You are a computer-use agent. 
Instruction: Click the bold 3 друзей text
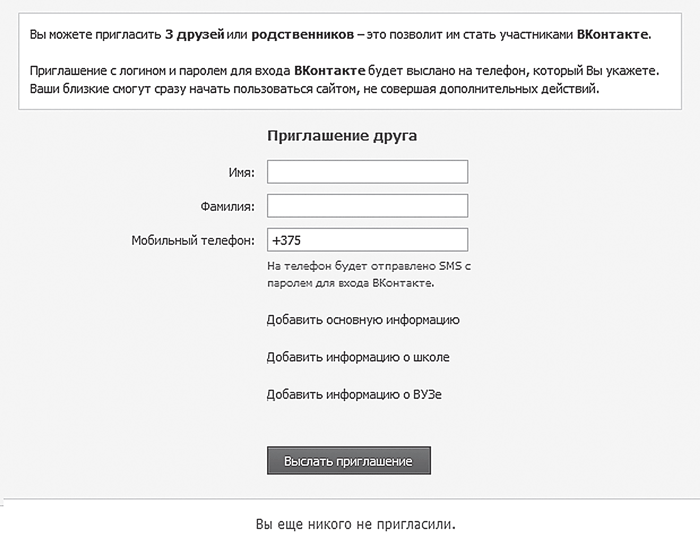(194, 34)
